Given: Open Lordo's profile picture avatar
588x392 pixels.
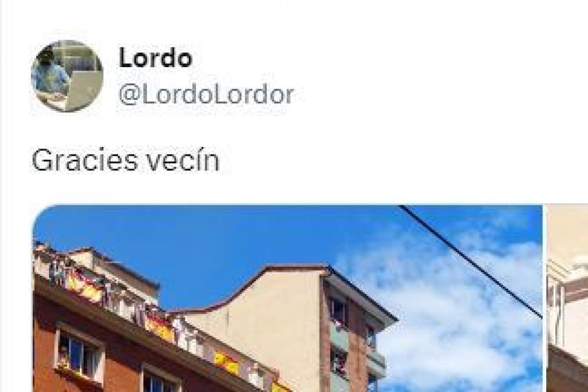Looking at the screenshot, I should pyautogui.click(x=67, y=76).
